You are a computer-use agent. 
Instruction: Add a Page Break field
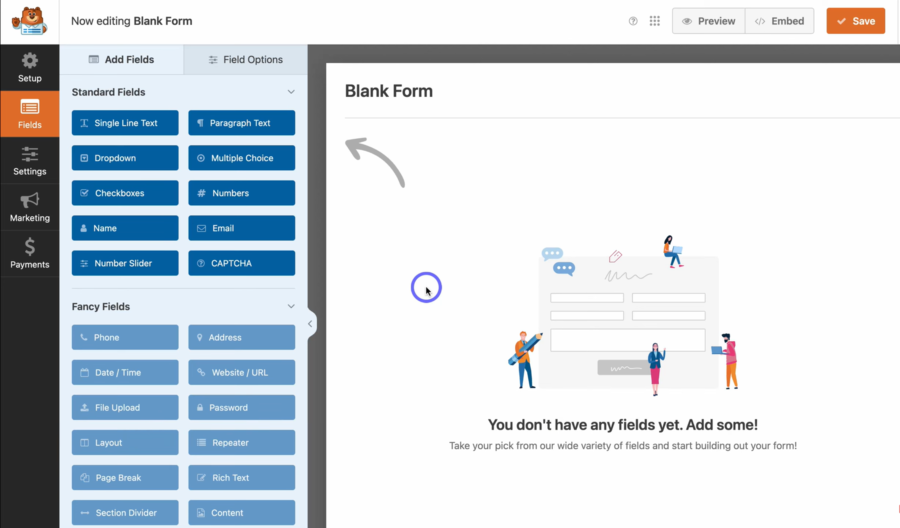click(x=125, y=477)
